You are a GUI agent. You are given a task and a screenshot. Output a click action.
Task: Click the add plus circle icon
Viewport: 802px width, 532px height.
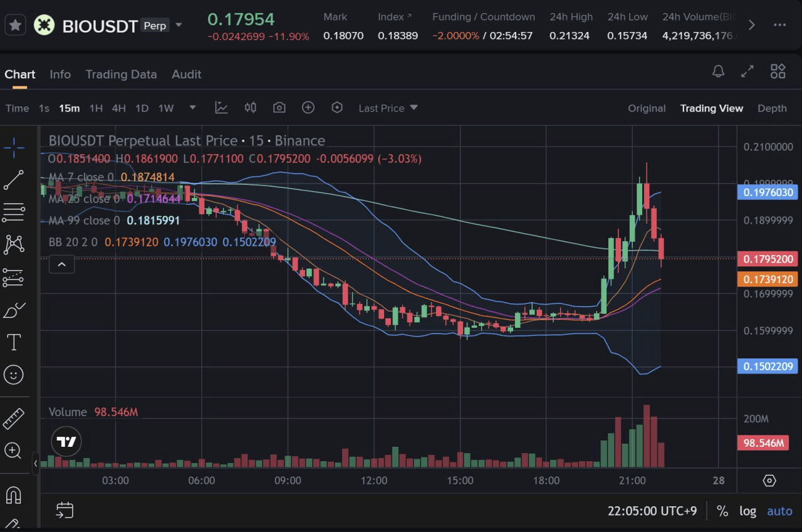coord(308,108)
